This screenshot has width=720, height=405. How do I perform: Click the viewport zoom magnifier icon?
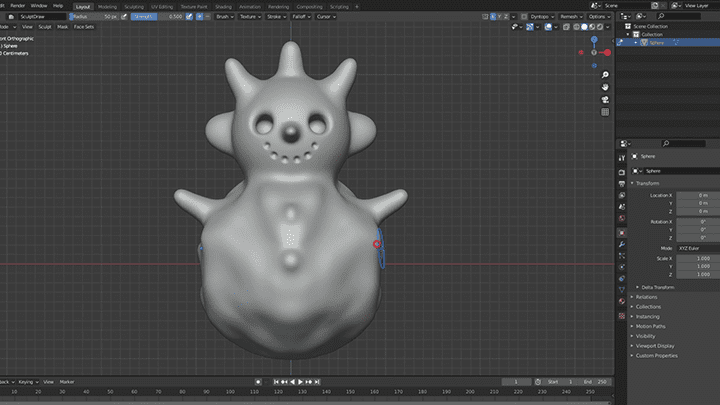tap(605, 75)
